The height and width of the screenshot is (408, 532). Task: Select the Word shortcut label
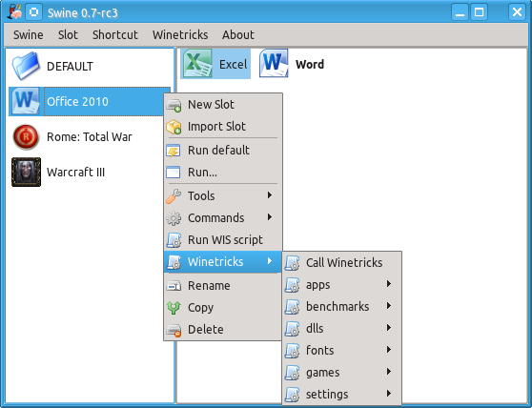pyautogui.click(x=310, y=65)
